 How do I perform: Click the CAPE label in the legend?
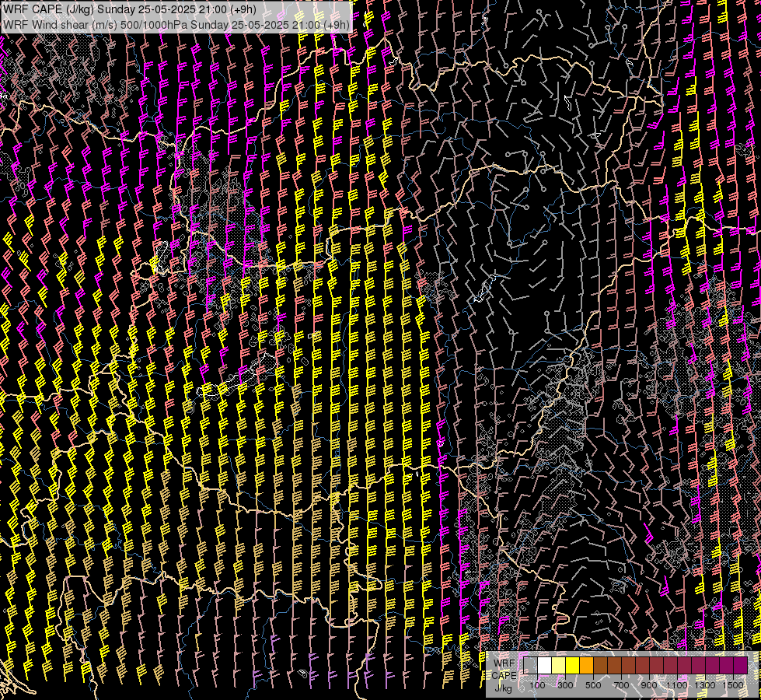[x=504, y=676]
